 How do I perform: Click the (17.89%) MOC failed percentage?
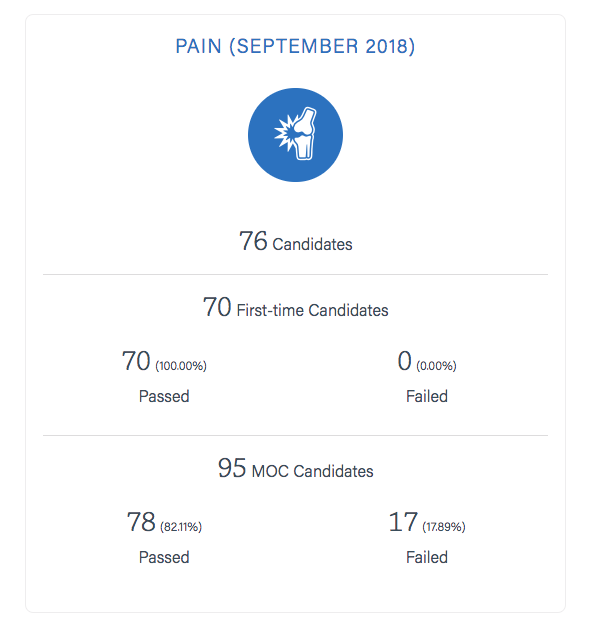(444, 527)
